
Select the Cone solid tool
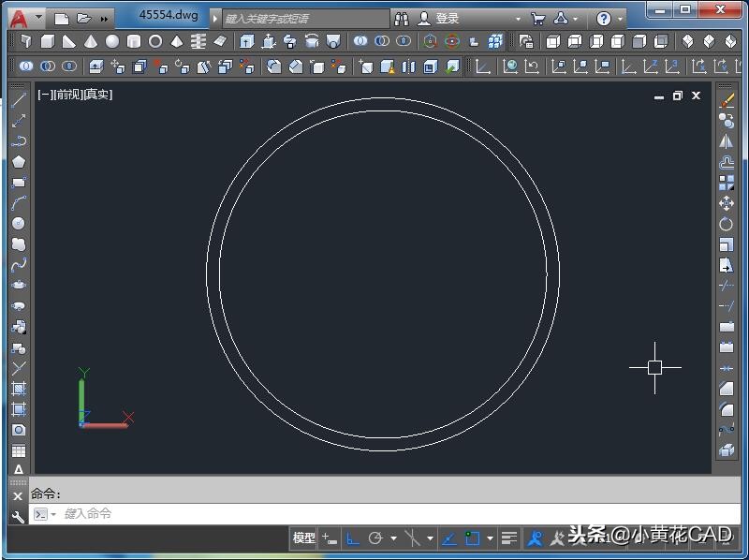91,41
